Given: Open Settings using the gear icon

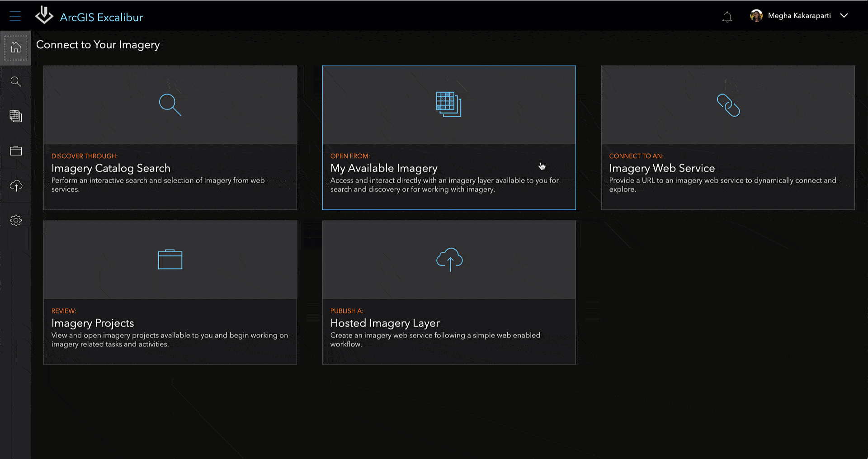Looking at the screenshot, I should click(16, 220).
